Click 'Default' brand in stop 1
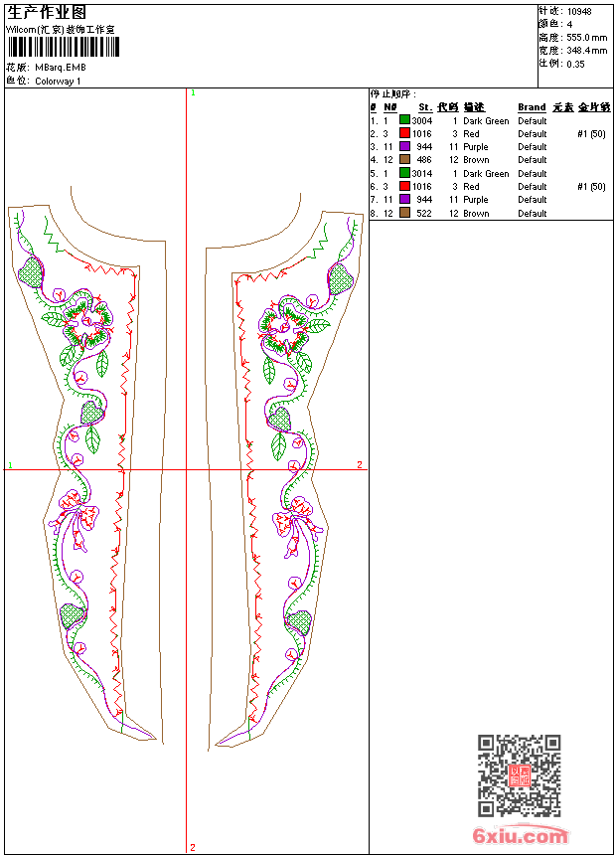Screen dimensions: 616x855 pyautogui.click(x=533, y=120)
